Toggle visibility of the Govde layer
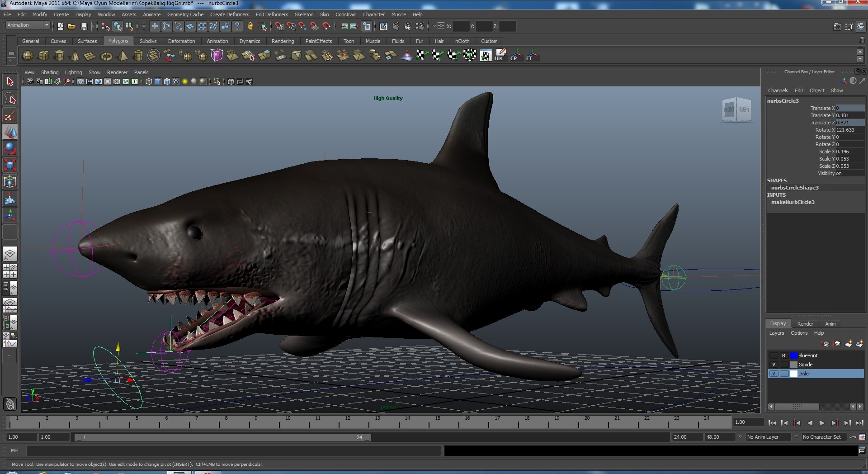 774,365
